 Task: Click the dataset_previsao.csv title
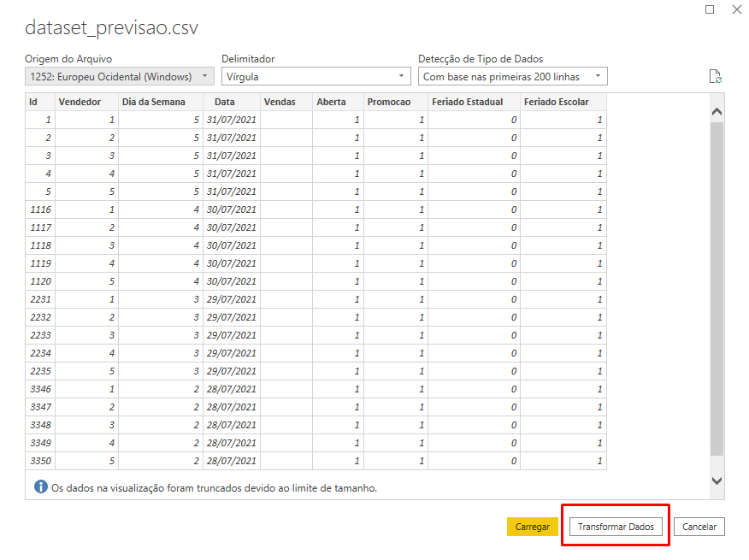pos(111,27)
